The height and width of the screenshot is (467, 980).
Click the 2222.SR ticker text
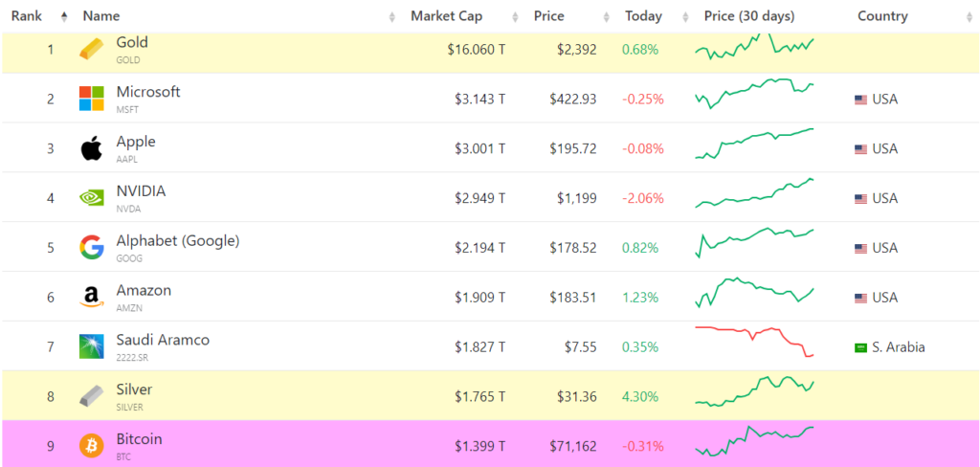132,358
